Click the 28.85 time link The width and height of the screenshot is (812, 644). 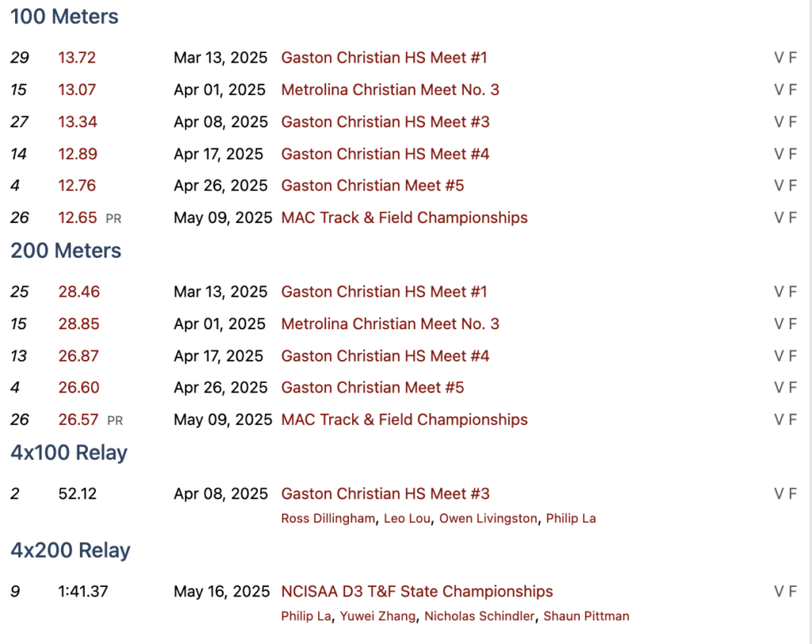click(79, 324)
